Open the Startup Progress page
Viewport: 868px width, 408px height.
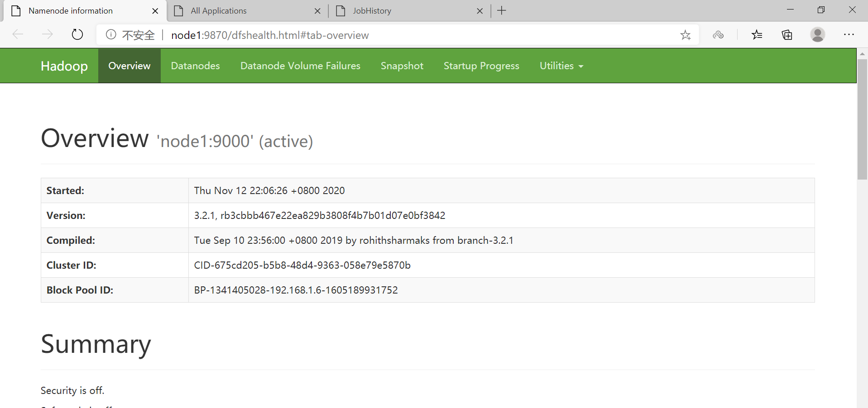(481, 66)
